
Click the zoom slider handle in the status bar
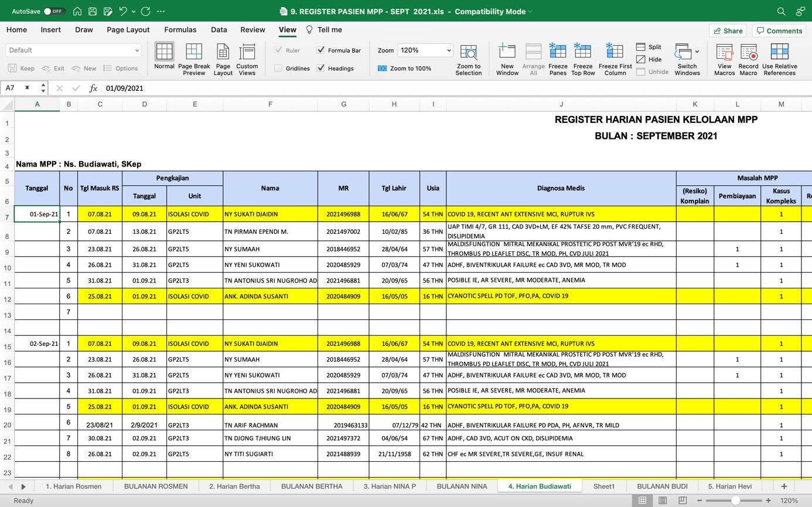point(735,501)
